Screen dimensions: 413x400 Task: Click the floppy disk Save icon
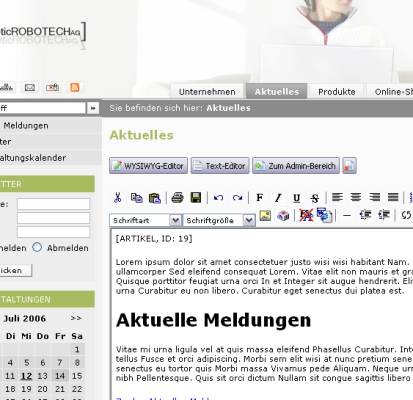196,198
